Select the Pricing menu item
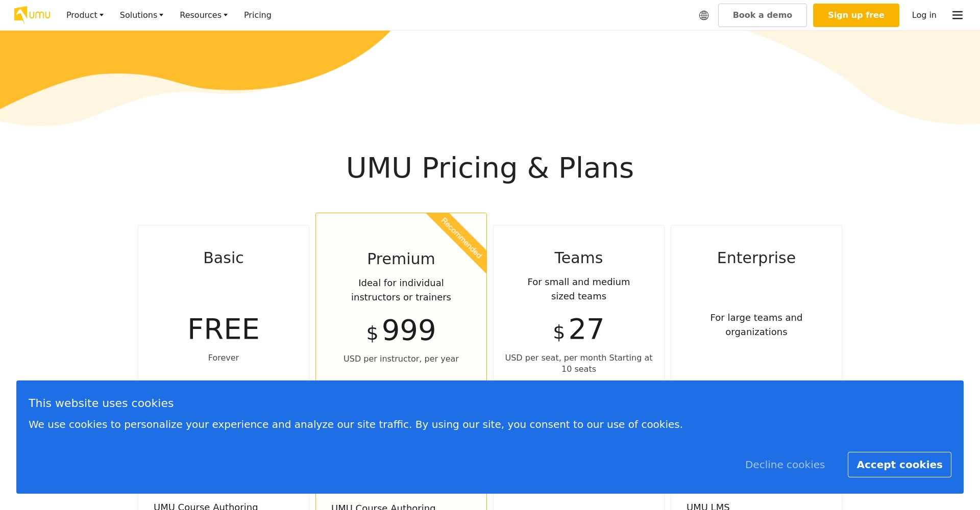 (x=257, y=15)
